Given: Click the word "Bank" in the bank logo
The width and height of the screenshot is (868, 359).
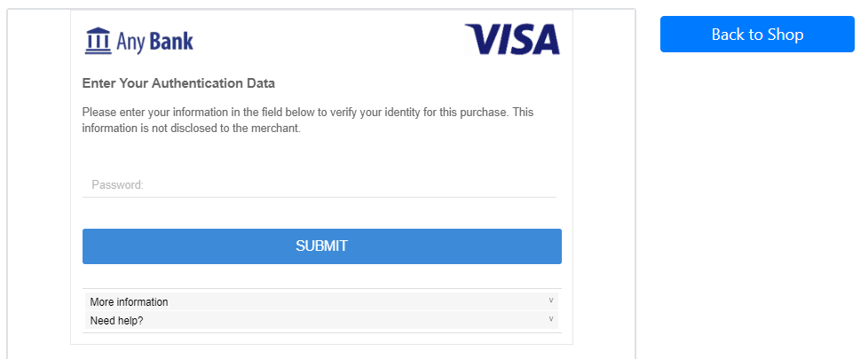Looking at the screenshot, I should [x=171, y=41].
